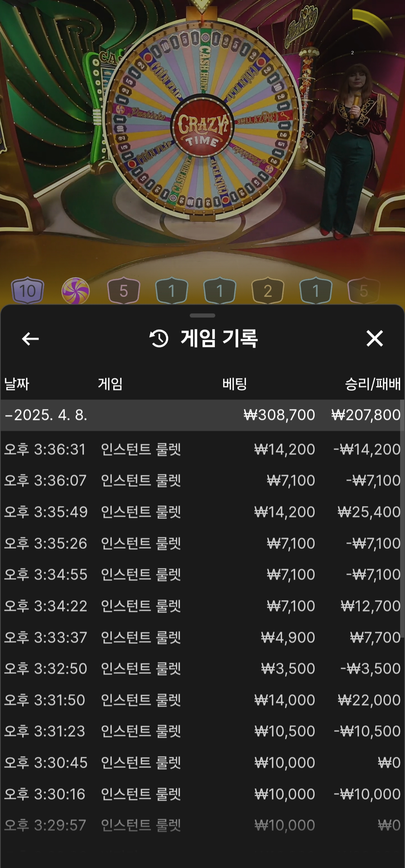This screenshot has height=868, width=405.
Task: Tap the ₩7,100 bet in the 3:34:55 row
Action: click(291, 575)
